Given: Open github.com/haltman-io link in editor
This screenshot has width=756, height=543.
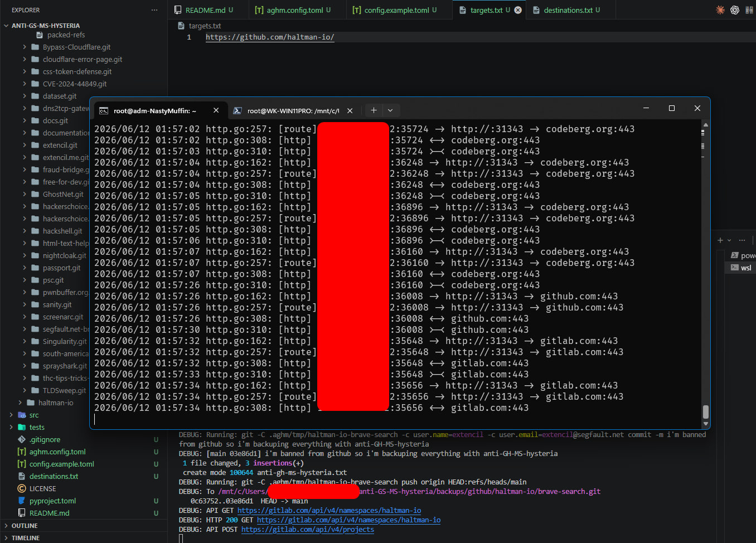Looking at the screenshot, I should (270, 37).
